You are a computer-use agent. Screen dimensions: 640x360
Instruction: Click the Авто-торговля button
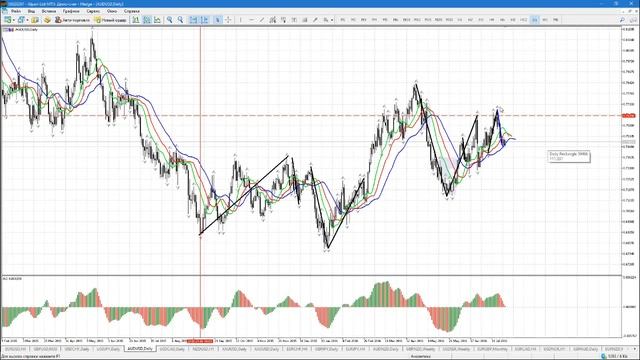tap(72, 20)
